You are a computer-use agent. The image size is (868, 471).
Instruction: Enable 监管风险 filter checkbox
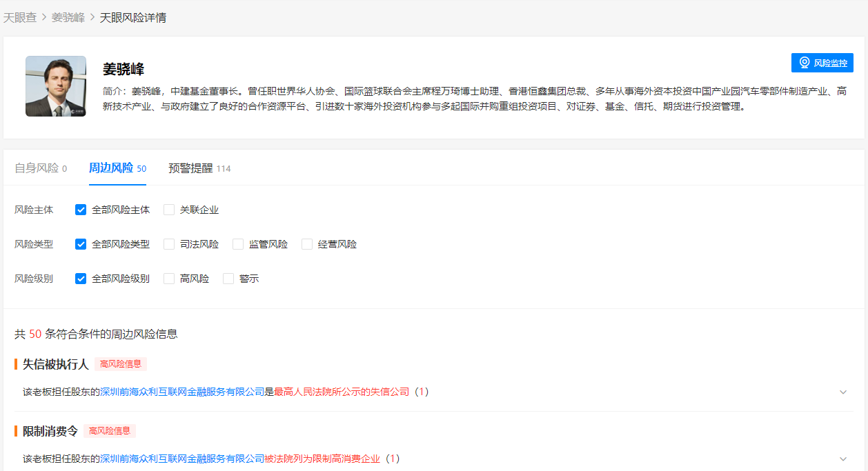238,244
